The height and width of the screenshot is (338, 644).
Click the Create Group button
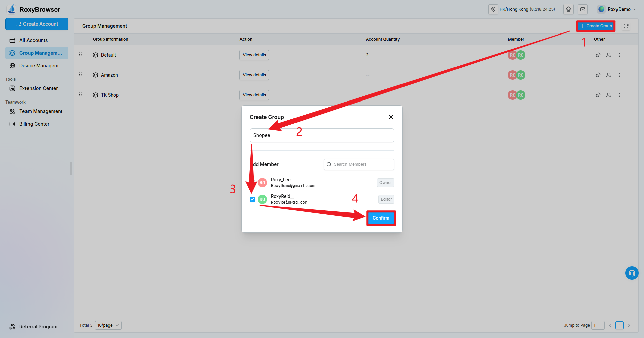(x=596, y=26)
